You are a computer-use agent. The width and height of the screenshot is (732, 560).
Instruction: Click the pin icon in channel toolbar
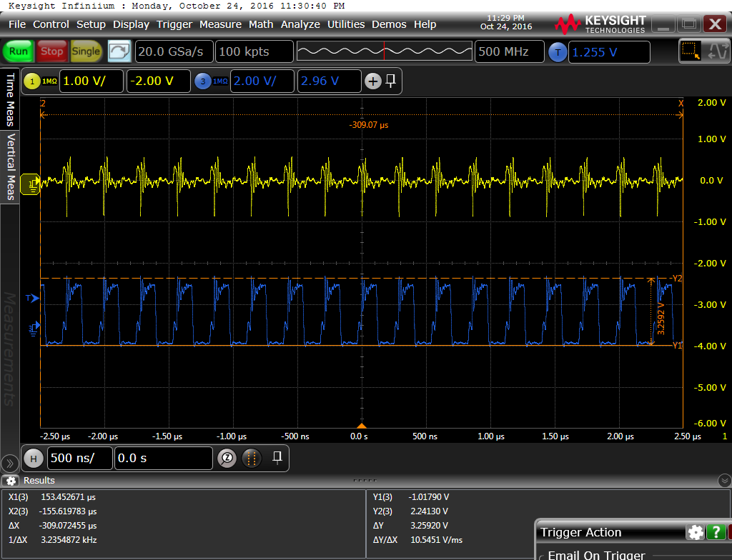391,81
